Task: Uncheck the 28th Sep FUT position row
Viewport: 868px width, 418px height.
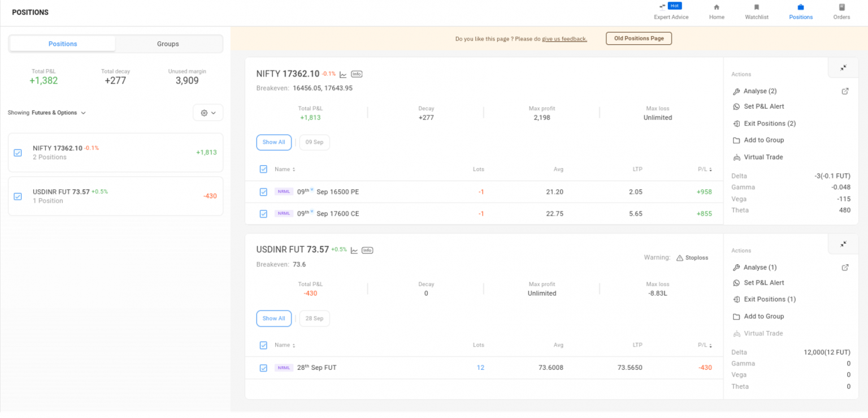Action: [x=263, y=368]
